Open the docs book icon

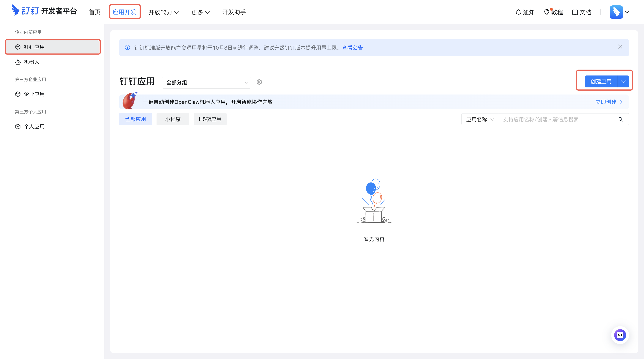coord(575,12)
